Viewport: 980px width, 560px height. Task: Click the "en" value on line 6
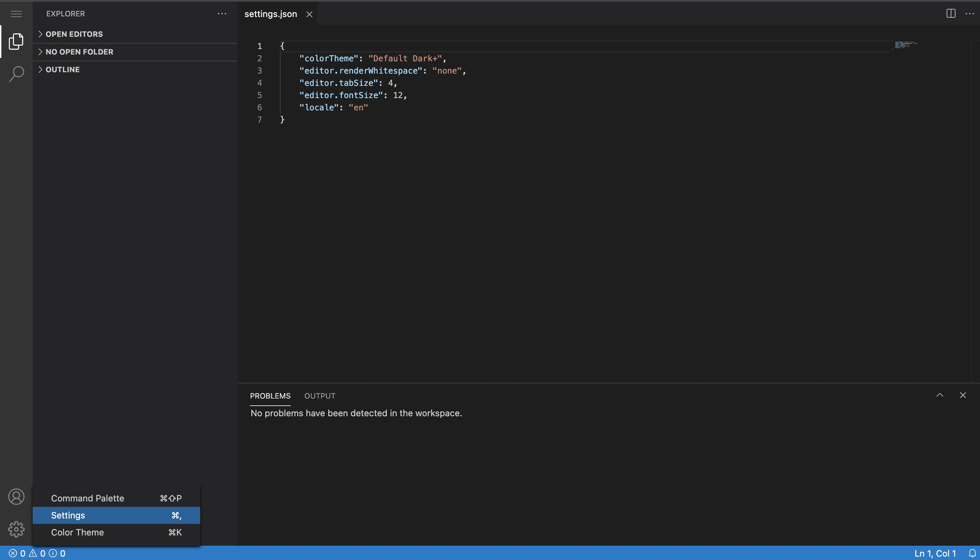tap(358, 107)
